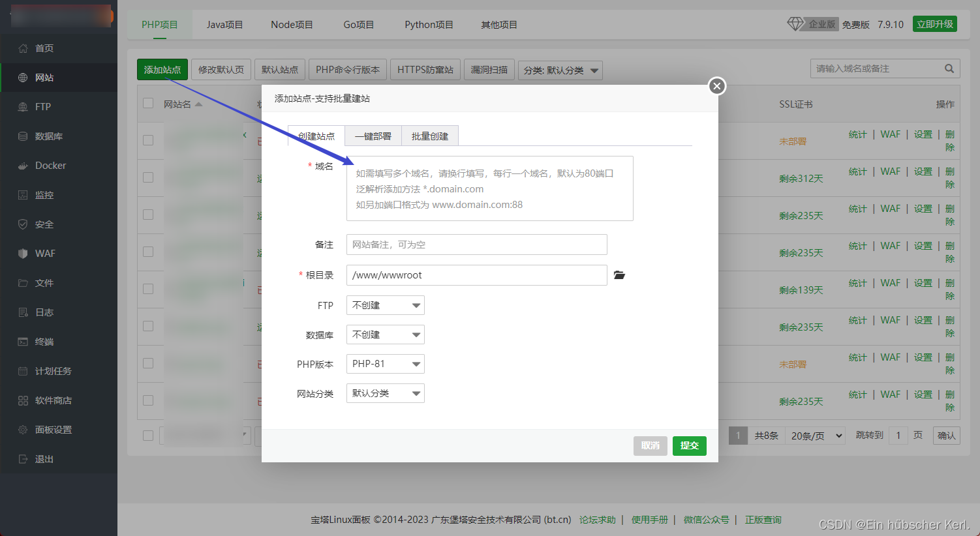Open the FTP 不创建 dropdown
The image size is (980, 536).
tap(386, 305)
